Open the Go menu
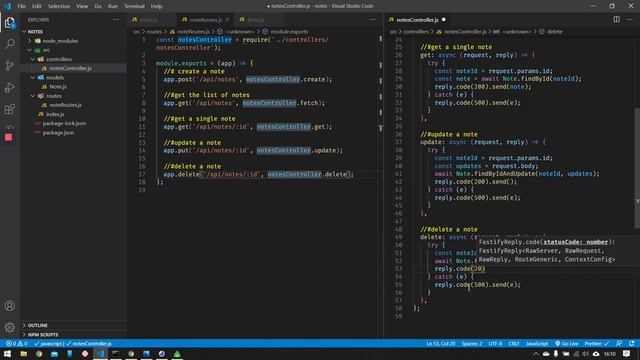Screen dimensions: 640x360 tap(98, 6)
